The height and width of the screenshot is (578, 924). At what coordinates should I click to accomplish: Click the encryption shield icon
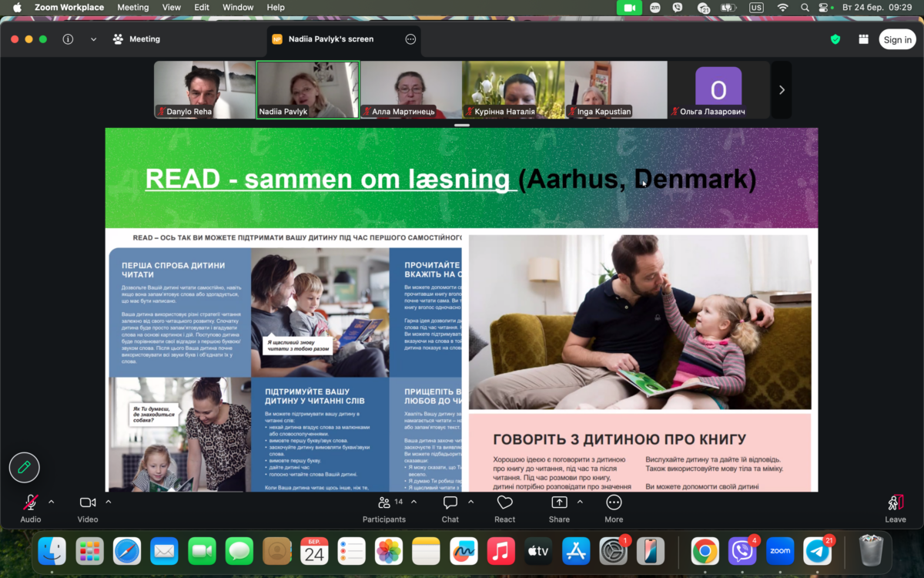(x=835, y=39)
